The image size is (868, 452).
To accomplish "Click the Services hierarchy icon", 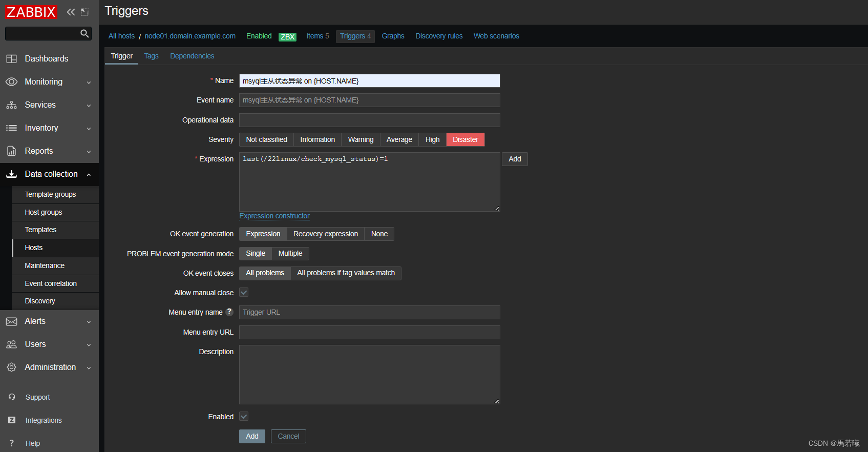I will point(11,105).
